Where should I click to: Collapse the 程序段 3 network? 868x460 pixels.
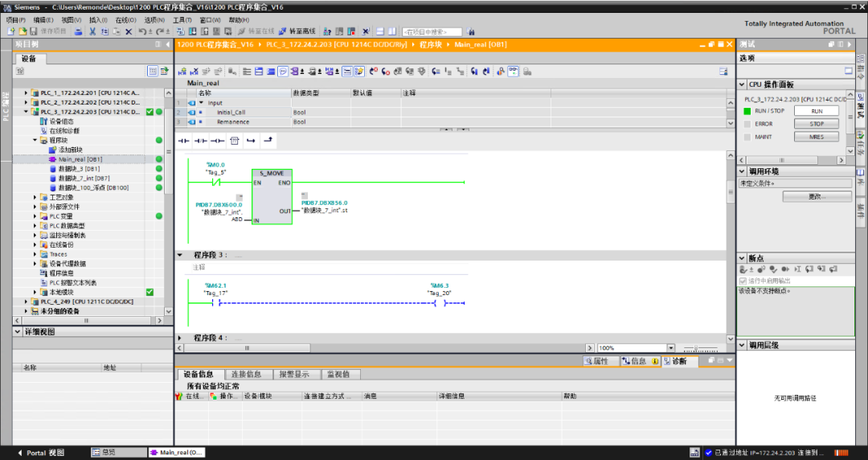(x=180, y=255)
